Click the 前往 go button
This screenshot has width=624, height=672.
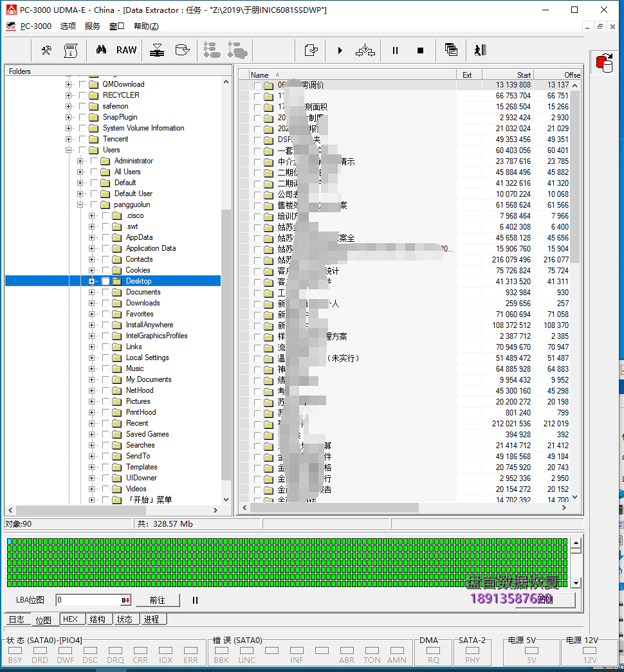[x=158, y=600]
